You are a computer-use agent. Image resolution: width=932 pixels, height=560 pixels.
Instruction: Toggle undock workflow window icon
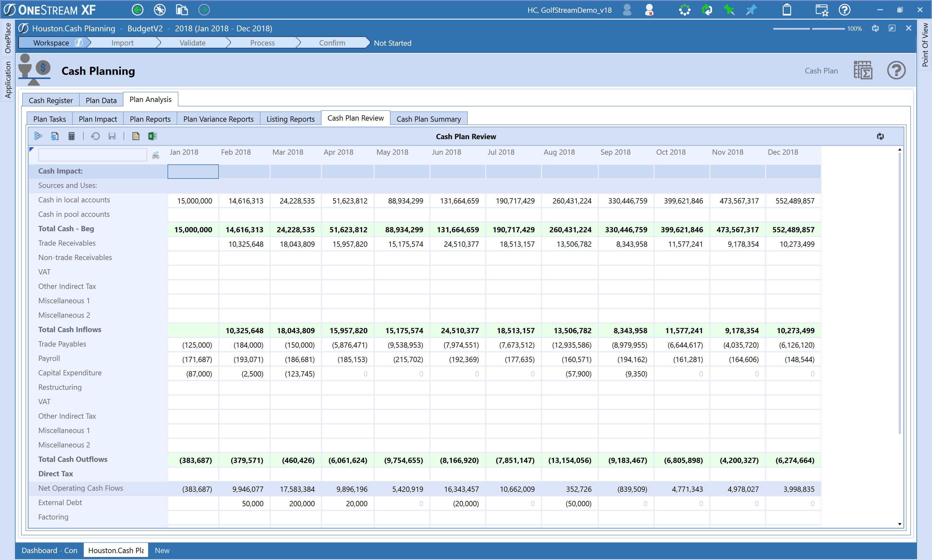coord(892,28)
